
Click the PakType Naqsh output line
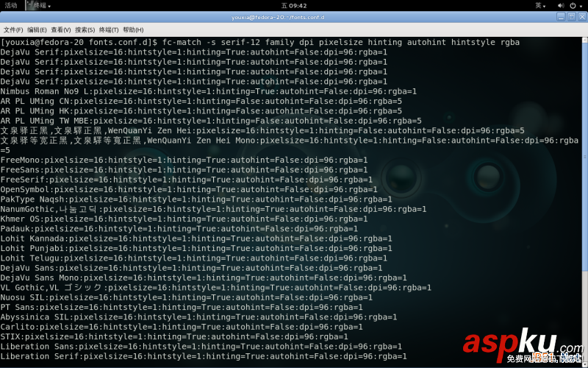[x=196, y=199]
